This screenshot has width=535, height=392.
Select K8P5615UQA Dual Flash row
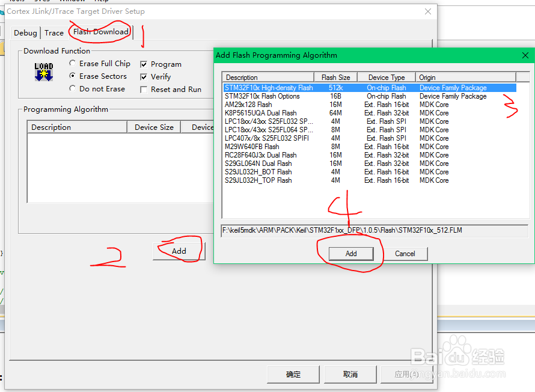(x=370, y=113)
